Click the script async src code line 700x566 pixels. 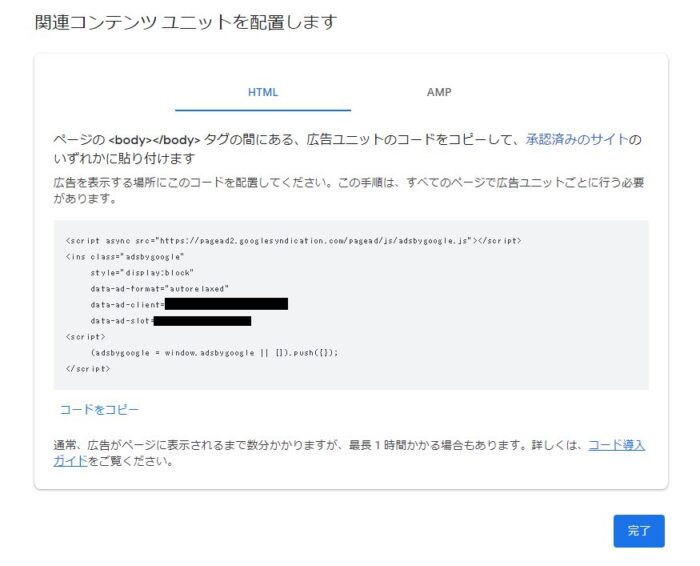(x=293, y=241)
